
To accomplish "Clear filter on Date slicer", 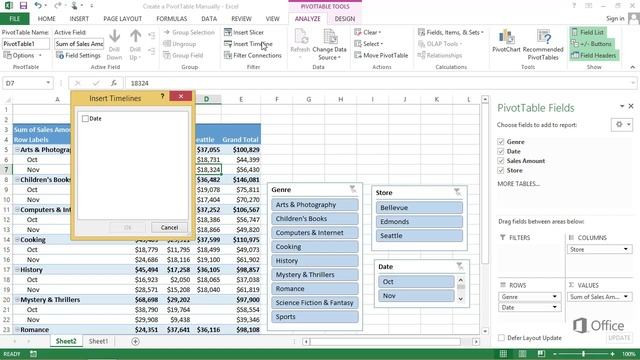I will pos(460,266).
